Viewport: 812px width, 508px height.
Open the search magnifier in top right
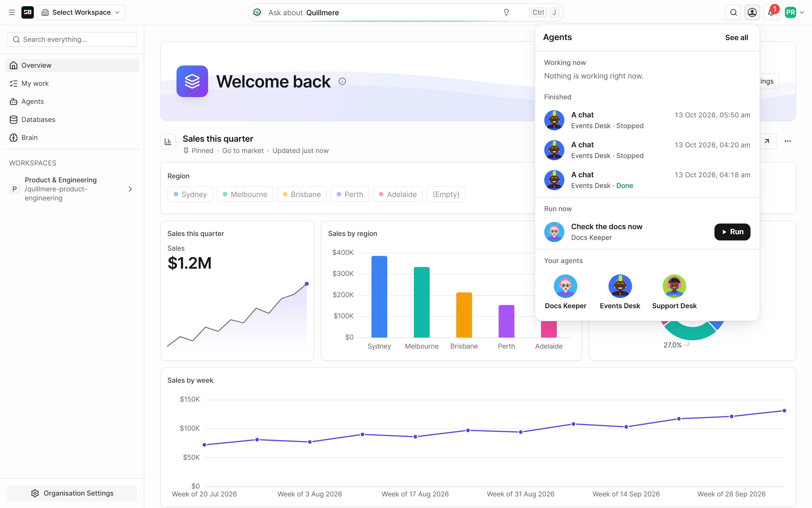(734, 12)
